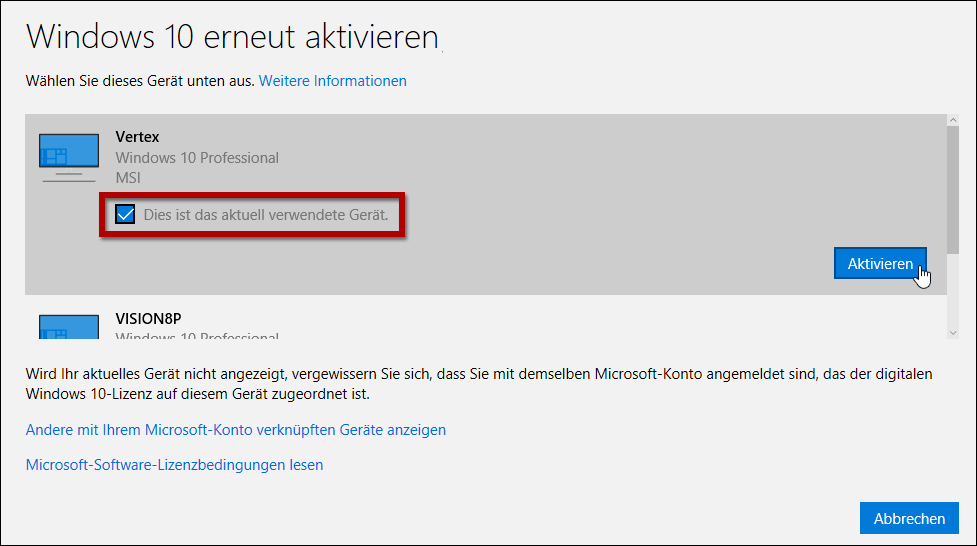Click the scroll up arrow of device list
The image size is (977, 546).
pos(953,120)
